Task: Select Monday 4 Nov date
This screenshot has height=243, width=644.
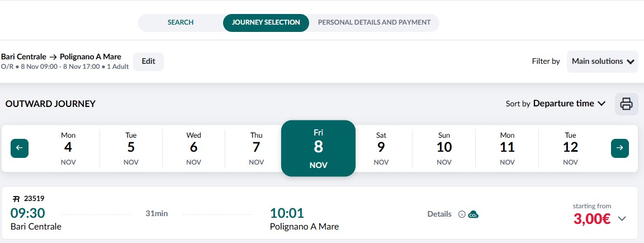Action: coord(68,148)
